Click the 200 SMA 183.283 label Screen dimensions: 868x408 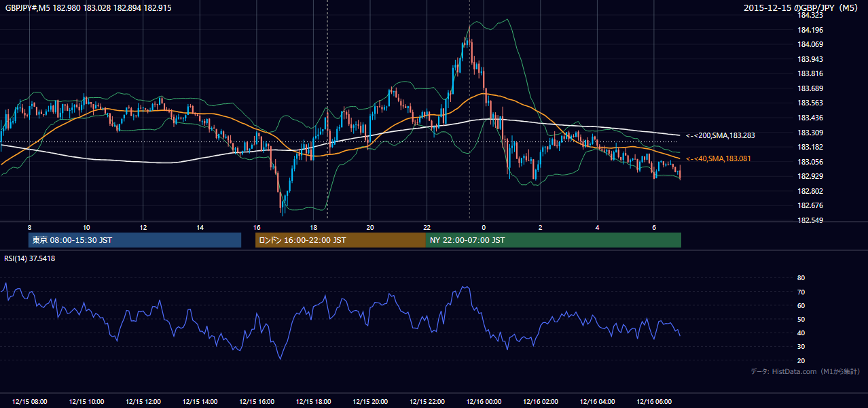pos(721,135)
